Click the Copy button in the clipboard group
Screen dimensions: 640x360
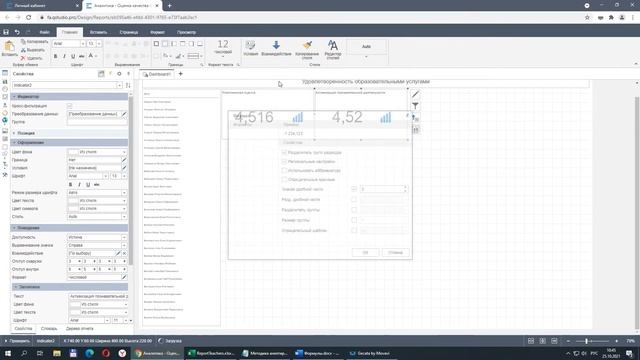pyautogui.click(x=34, y=42)
